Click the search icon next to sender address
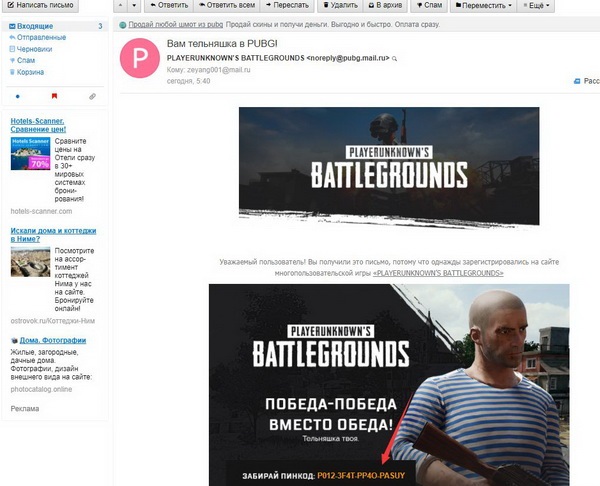This screenshot has width=600, height=486. coord(395,59)
